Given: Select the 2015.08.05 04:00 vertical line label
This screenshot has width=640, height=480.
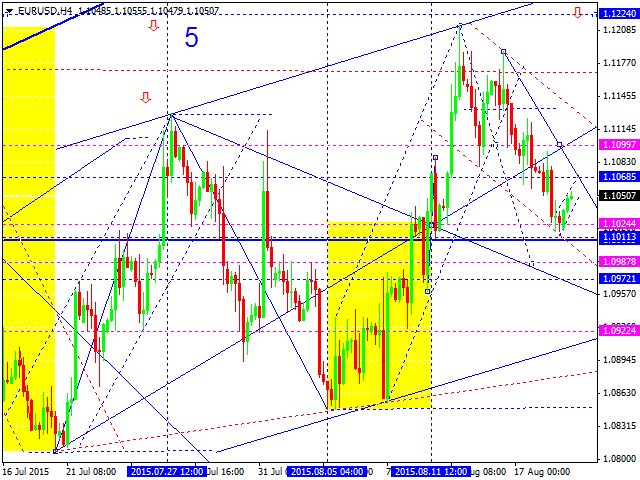Looking at the screenshot, I should coord(327,472).
